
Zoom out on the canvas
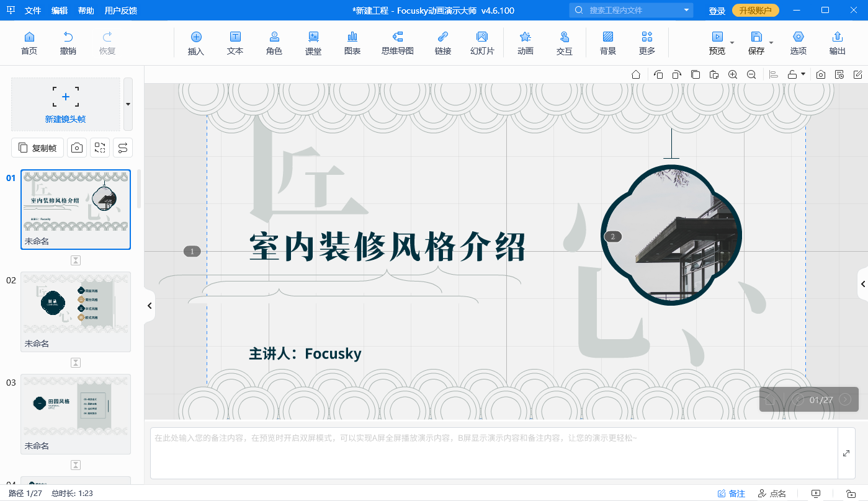coord(751,74)
